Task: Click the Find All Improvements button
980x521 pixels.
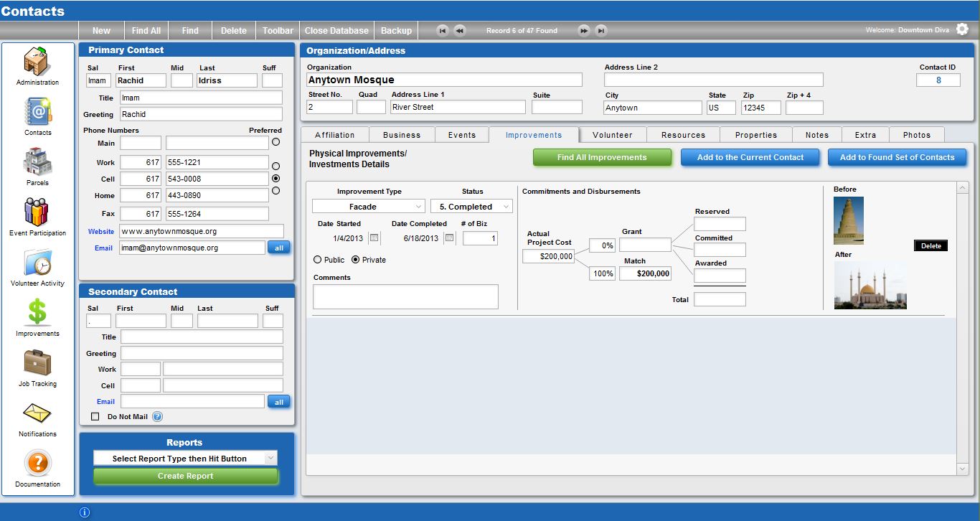Action: [x=602, y=157]
